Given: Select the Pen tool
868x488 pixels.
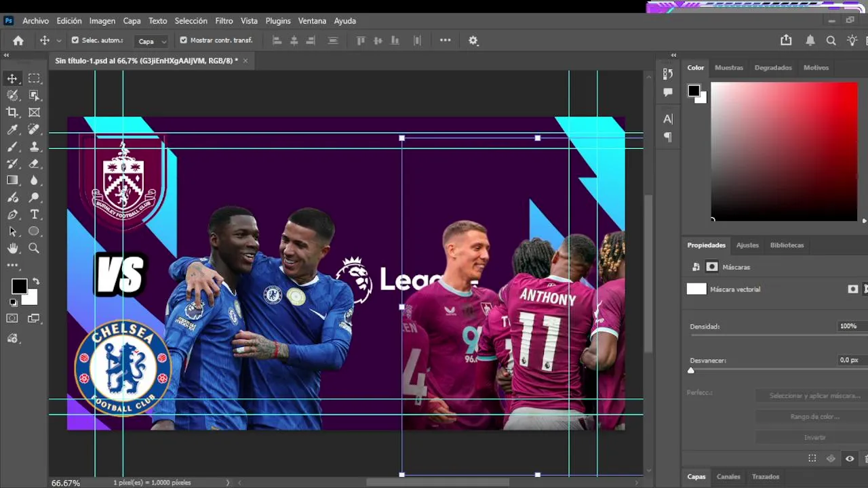Looking at the screenshot, I should pyautogui.click(x=12, y=214).
